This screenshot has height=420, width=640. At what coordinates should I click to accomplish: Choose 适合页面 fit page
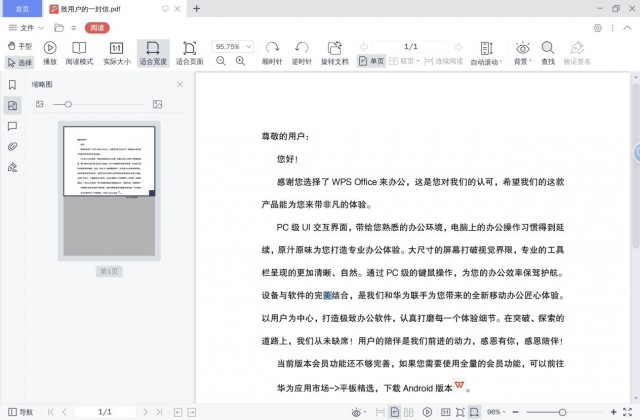[189, 53]
